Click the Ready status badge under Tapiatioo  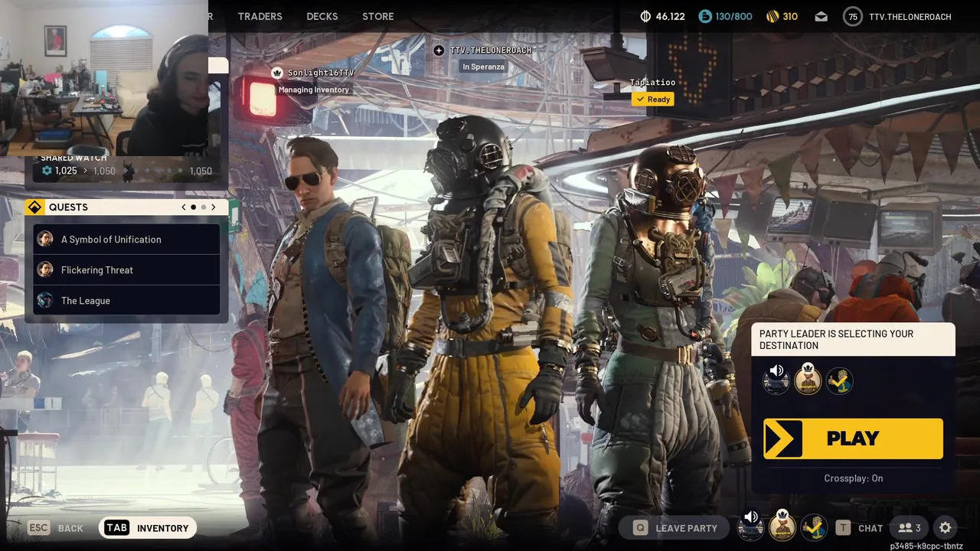(x=653, y=99)
